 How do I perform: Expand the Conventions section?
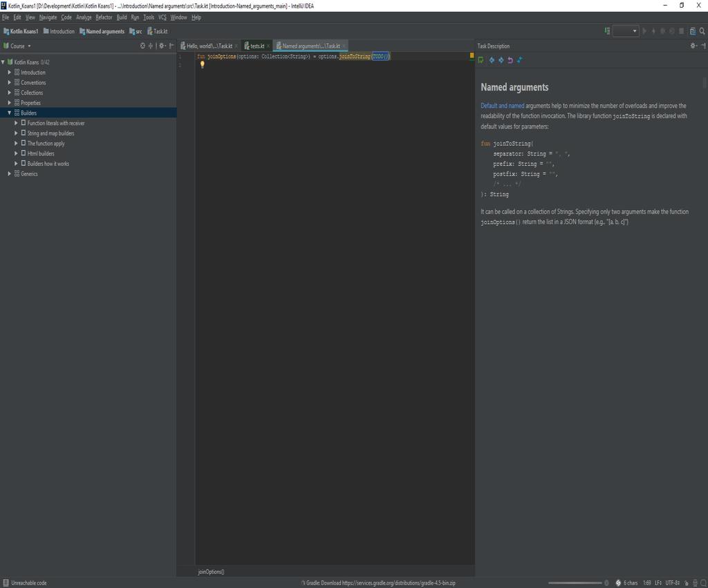(x=9, y=82)
